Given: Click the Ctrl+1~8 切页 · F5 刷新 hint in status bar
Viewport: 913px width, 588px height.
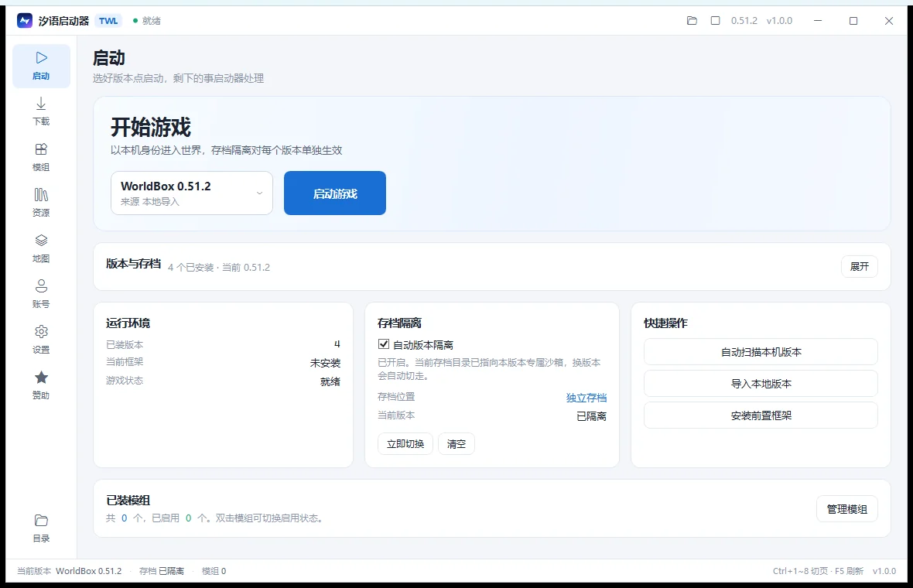Looking at the screenshot, I should click(x=818, y=571).
